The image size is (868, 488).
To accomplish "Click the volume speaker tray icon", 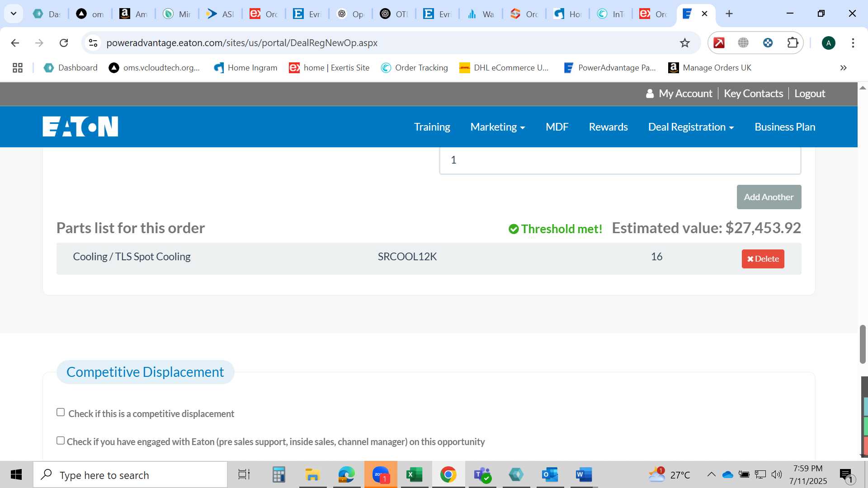I will [x=777, y=474].
